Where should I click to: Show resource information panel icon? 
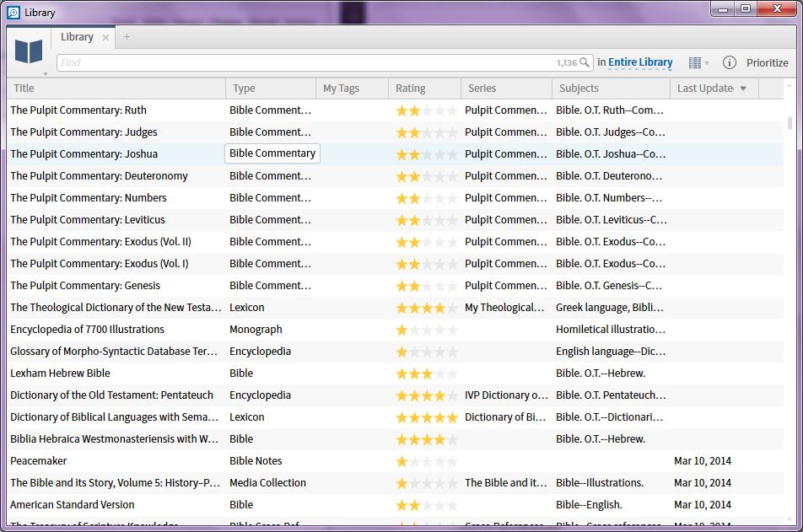730,62
